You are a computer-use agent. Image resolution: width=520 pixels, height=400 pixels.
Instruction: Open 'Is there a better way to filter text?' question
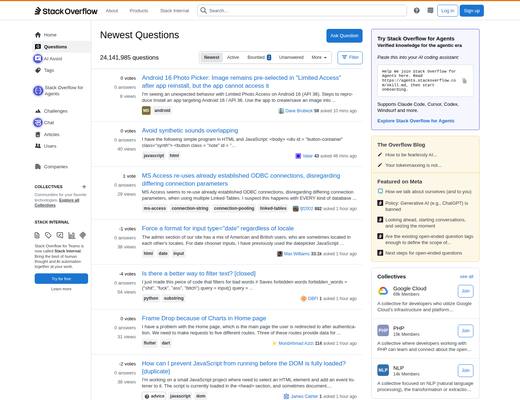[x=199, y=273]
